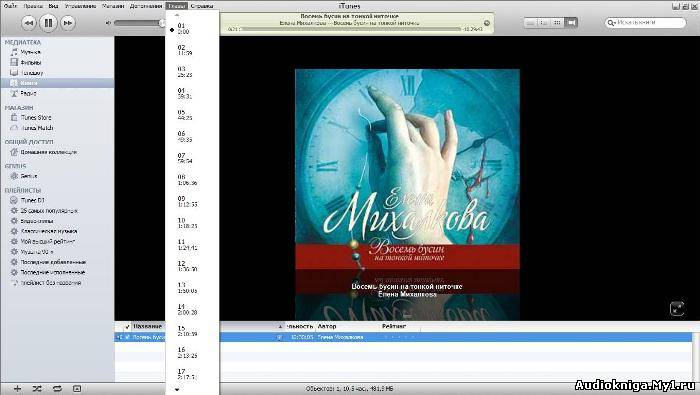Focus the library search field

[646, 22]
